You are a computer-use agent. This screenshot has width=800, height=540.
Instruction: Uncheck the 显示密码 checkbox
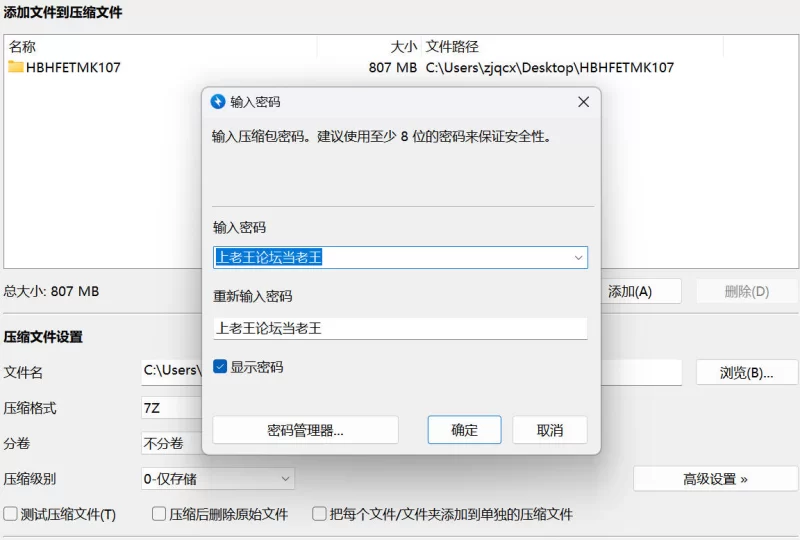click(x=220, y=367)
